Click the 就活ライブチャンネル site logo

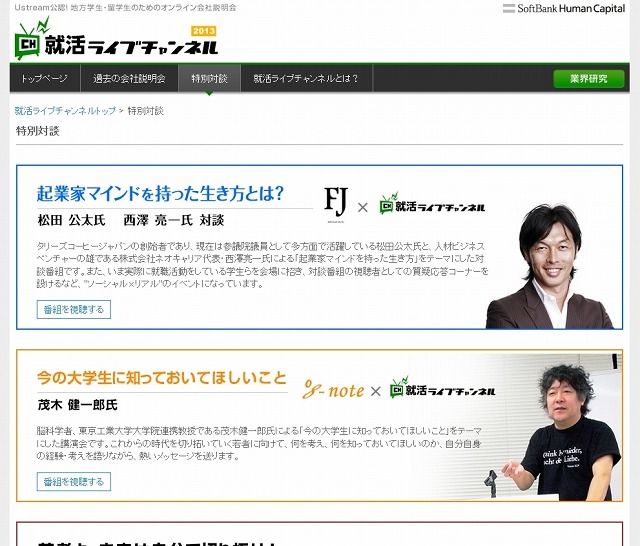(x=116, y=38)
